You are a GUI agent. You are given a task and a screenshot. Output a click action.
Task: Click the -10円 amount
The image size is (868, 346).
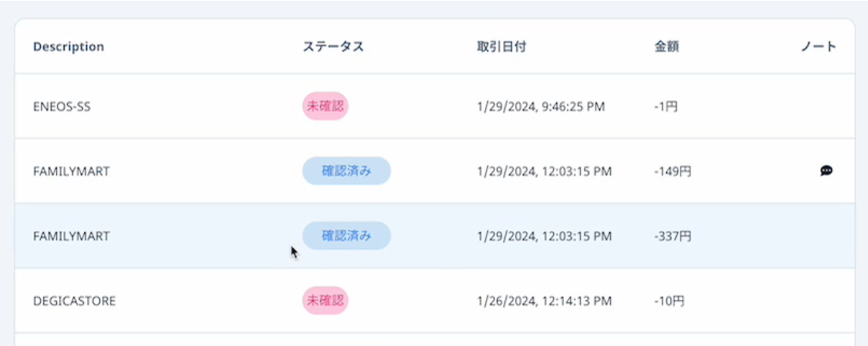click(669, 301)
